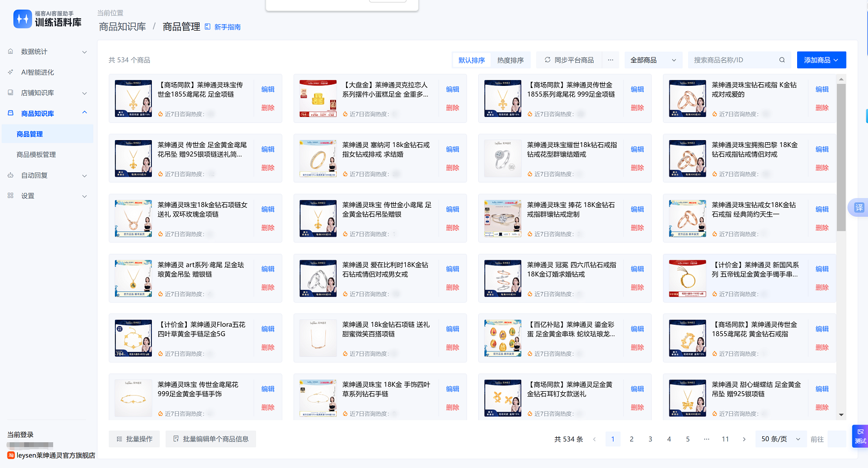Go to page 11 of products
This screenshot has width=868, height=468.
pyautogui.click(x=725, y=439)
